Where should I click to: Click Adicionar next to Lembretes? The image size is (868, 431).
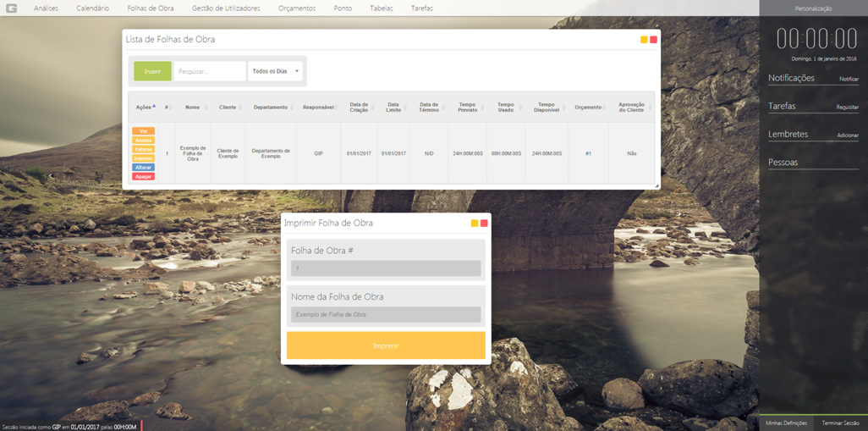tap(847, 135)
